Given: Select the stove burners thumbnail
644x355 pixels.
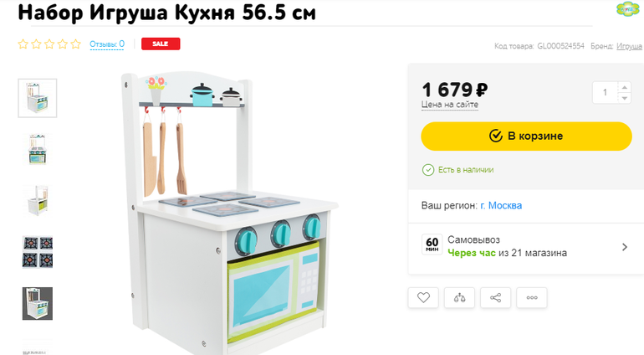Looking at the screenshot, I should [x=38, y=252].
